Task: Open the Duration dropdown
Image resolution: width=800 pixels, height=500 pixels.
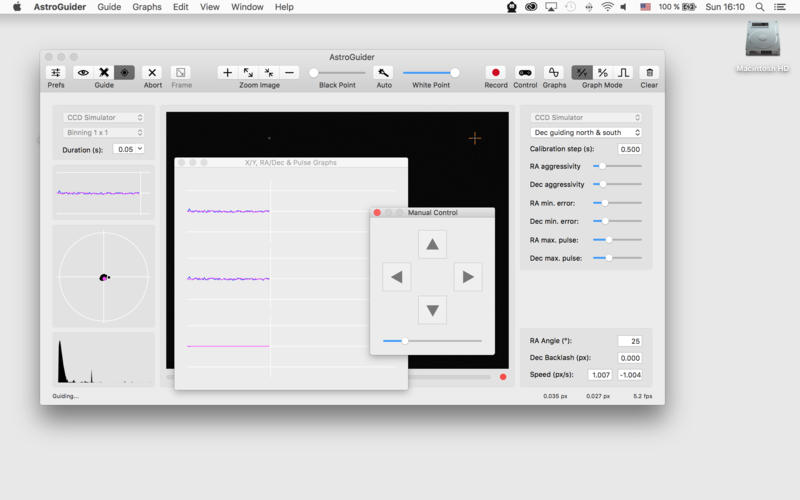Action: coord(129,149)
